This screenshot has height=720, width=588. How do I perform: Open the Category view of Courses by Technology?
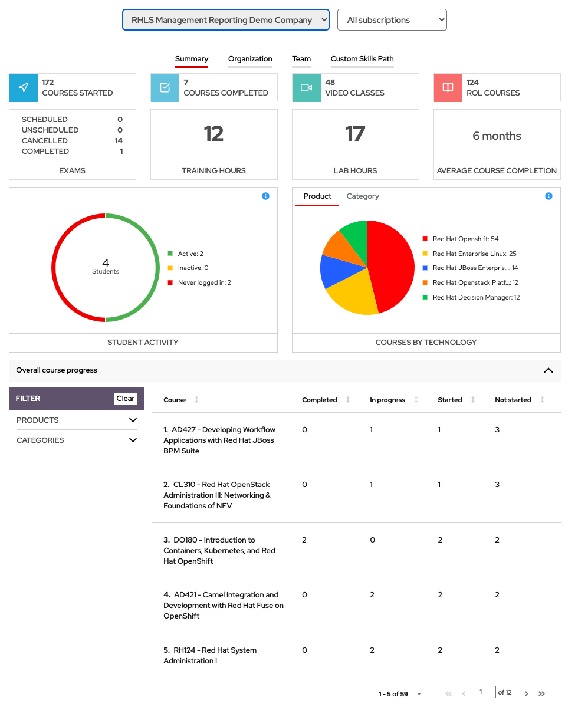click(x=363, y=196)
